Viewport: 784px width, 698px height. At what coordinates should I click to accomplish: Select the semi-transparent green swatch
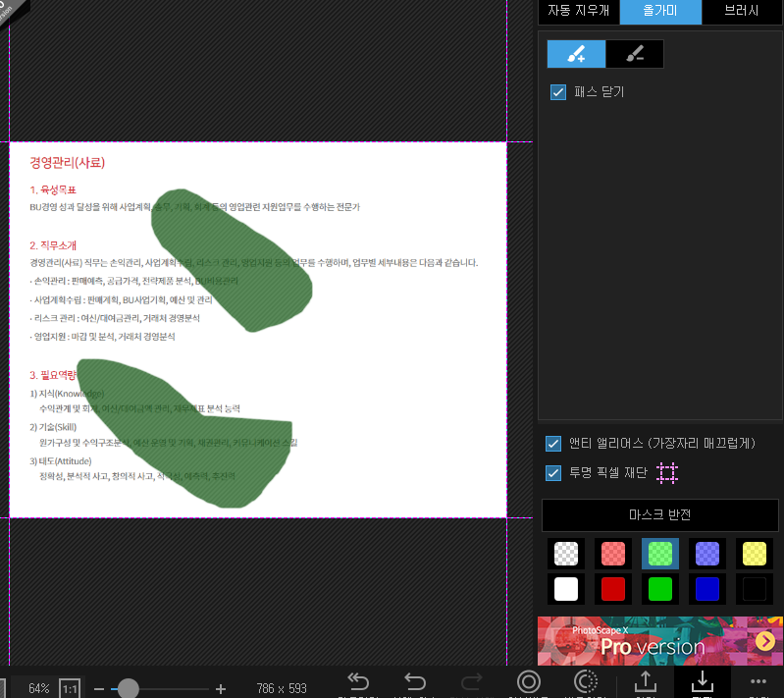(x=660, y=554)
